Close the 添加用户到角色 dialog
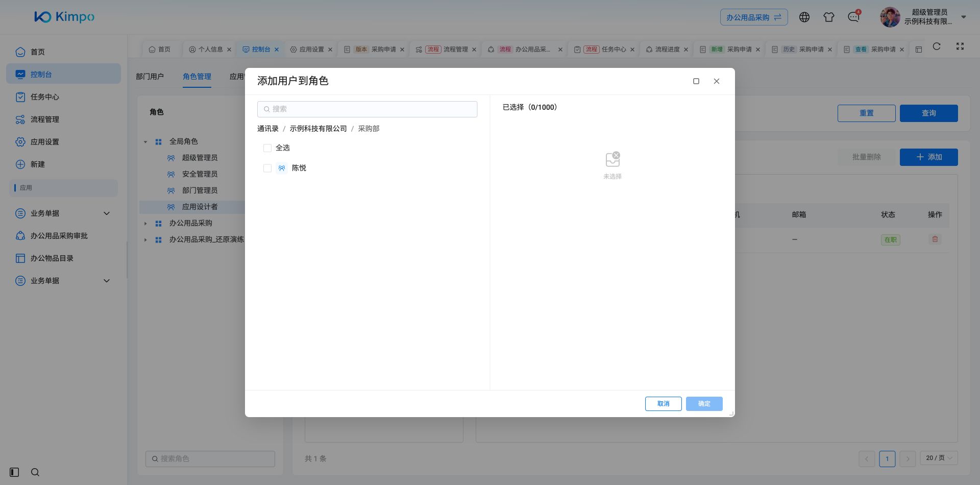Viewport: 980px width, 485px height. click(x=717, y=81)
